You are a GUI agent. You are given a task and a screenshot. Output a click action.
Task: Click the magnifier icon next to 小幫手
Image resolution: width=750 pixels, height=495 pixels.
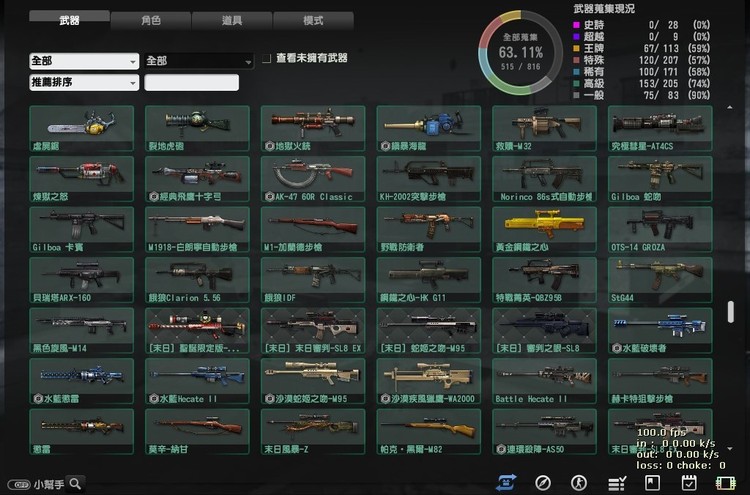pos(75,484)
